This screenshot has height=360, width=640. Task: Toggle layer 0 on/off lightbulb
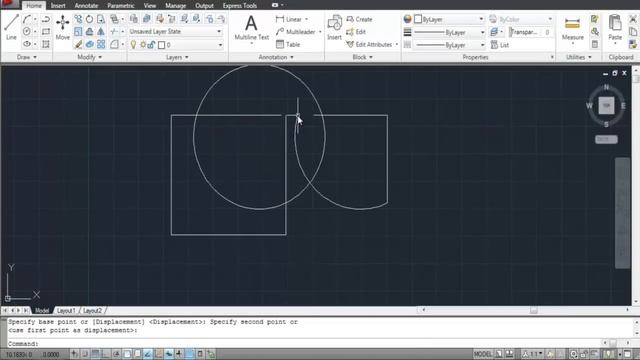tap(133, 44)
